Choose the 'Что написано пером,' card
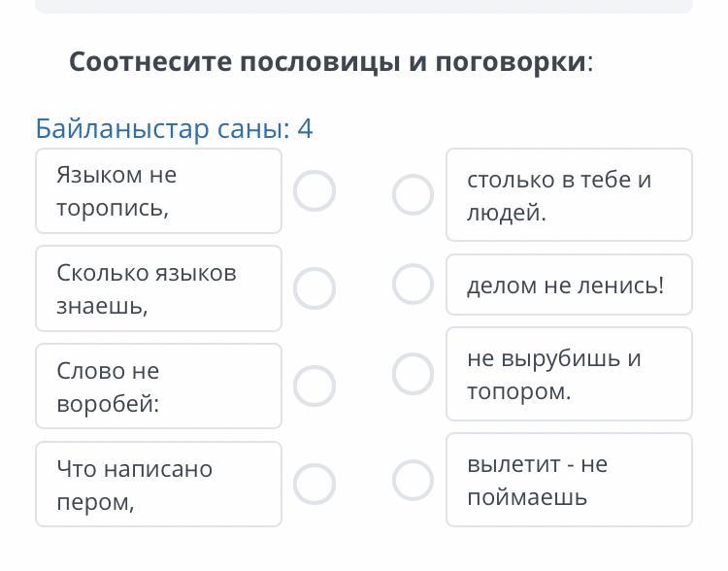This screenshot has width=728, height=571. 158,485
